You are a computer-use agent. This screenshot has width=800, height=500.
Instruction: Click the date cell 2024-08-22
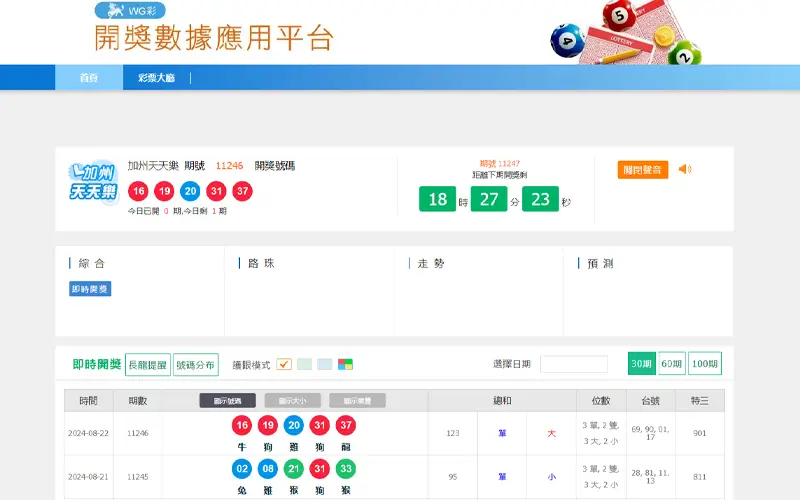(88, 433)
